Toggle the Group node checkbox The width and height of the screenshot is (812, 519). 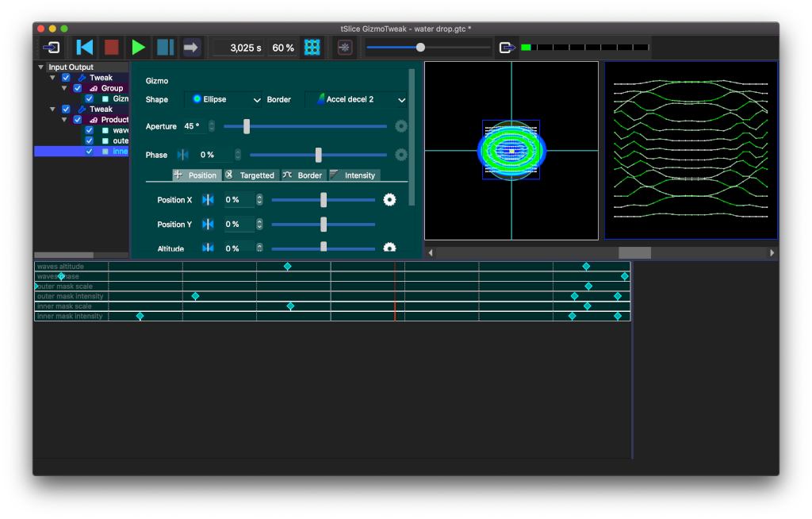click(78, 88)
